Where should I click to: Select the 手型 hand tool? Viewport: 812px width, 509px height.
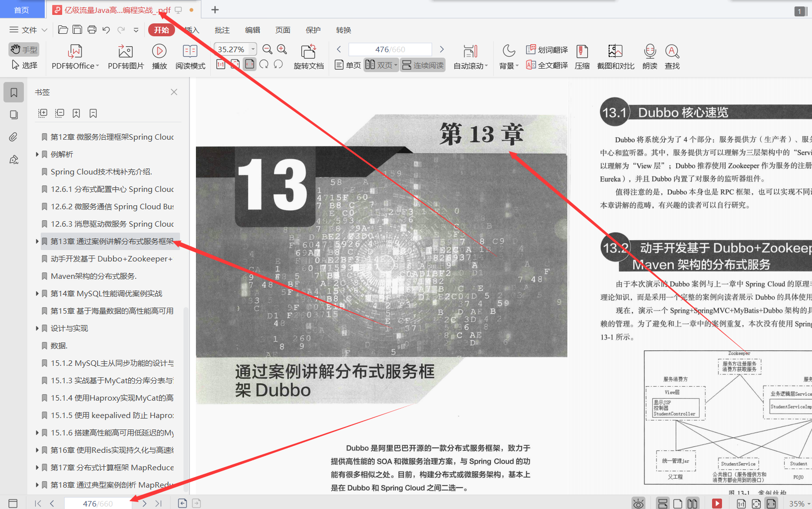click(x=24, y=49)
